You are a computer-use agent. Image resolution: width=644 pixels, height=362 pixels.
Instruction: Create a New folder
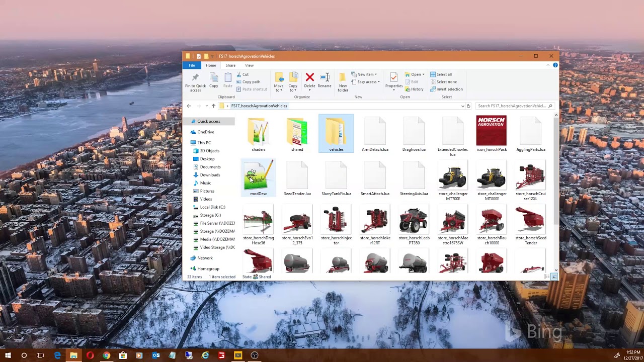343,82
